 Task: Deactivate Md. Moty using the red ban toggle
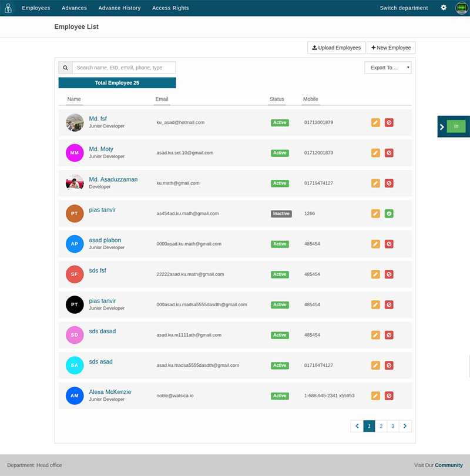pos(389,153)
